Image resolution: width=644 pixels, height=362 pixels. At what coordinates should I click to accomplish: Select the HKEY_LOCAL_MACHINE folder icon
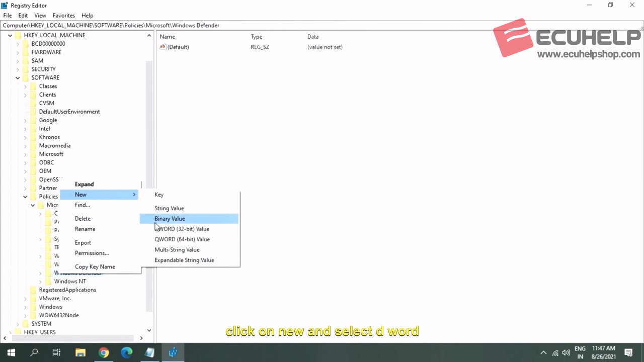tap(18, 35)
